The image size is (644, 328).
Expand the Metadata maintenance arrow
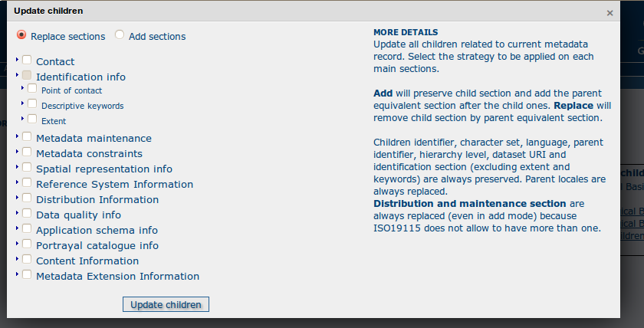point(17,136)
